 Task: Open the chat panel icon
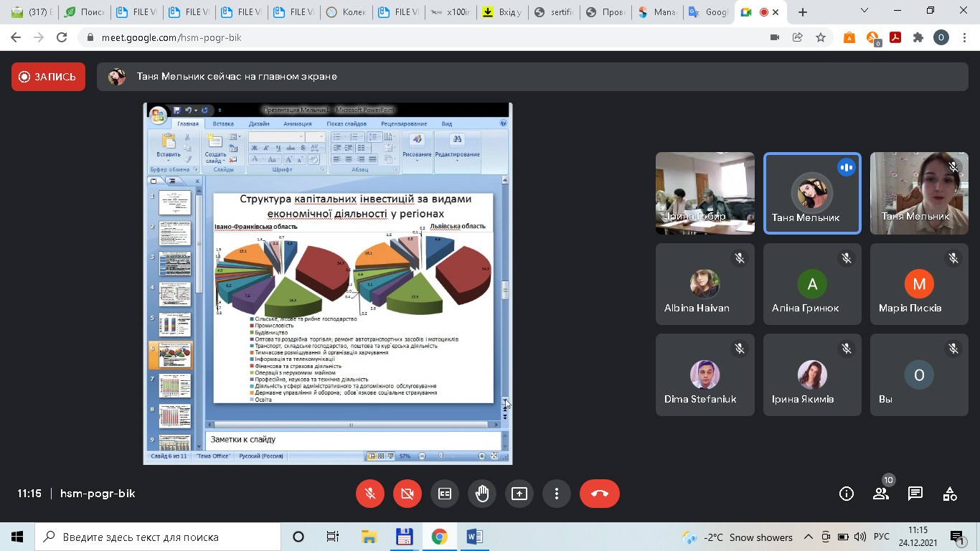pyautogui.click(x=915, y=494)
